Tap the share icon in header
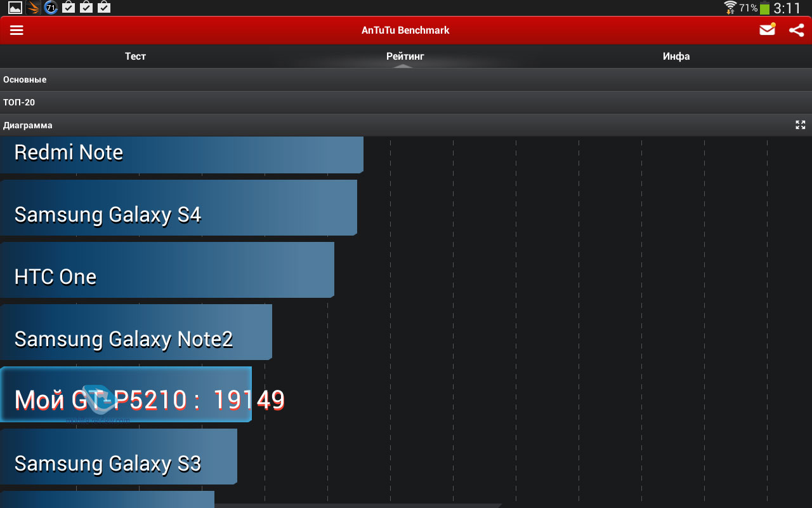Screen dimensions: 812x508 [x=797, y=30]
